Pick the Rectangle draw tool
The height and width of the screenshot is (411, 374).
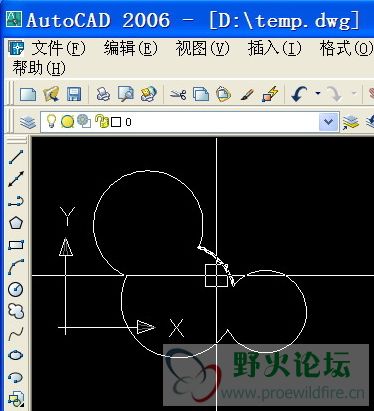[16, 245]
